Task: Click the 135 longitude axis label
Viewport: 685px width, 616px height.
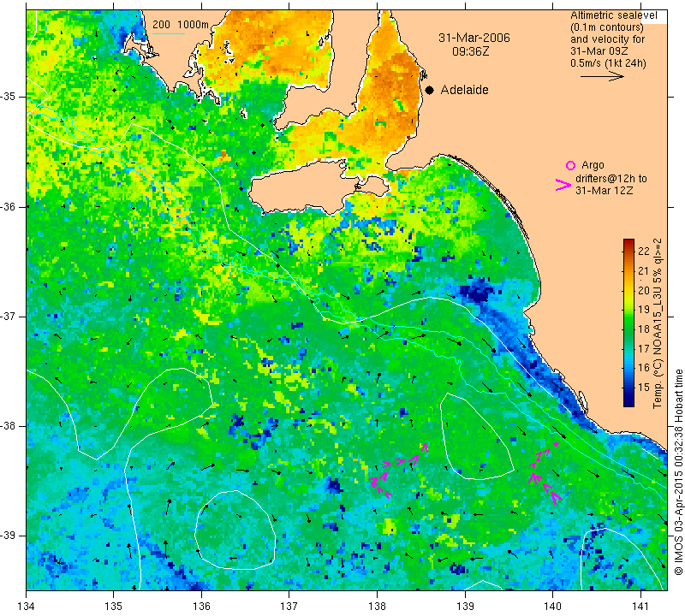Action: click(x=114, y=606)
